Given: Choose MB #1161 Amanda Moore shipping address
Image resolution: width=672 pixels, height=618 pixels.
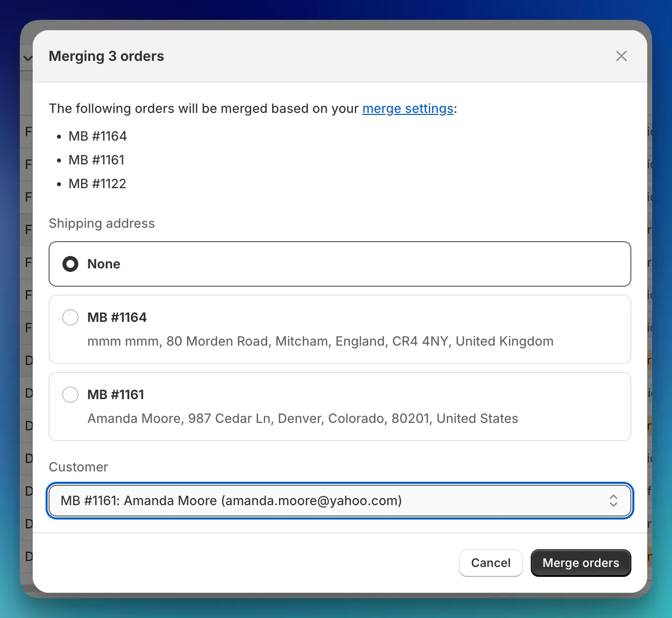Looking at the screenshot, I should click(70, 395).
